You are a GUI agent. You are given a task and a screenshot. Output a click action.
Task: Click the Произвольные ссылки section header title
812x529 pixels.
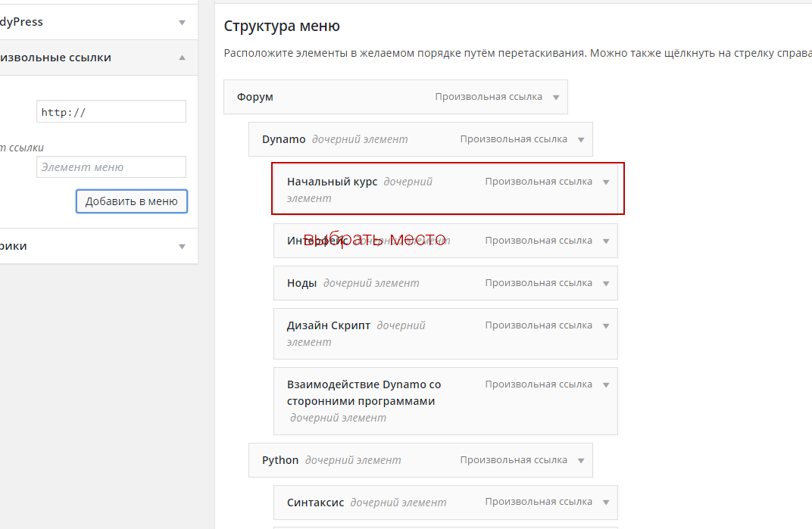(55, 58)
